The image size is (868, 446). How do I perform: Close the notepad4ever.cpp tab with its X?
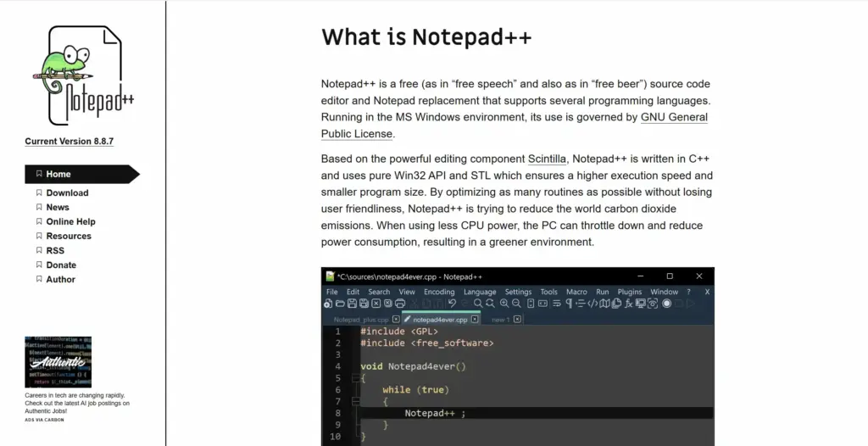pos(475,320)
